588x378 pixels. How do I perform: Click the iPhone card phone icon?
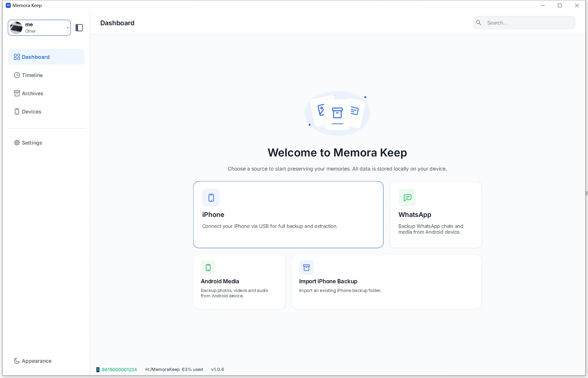click(x=211, y=198)
